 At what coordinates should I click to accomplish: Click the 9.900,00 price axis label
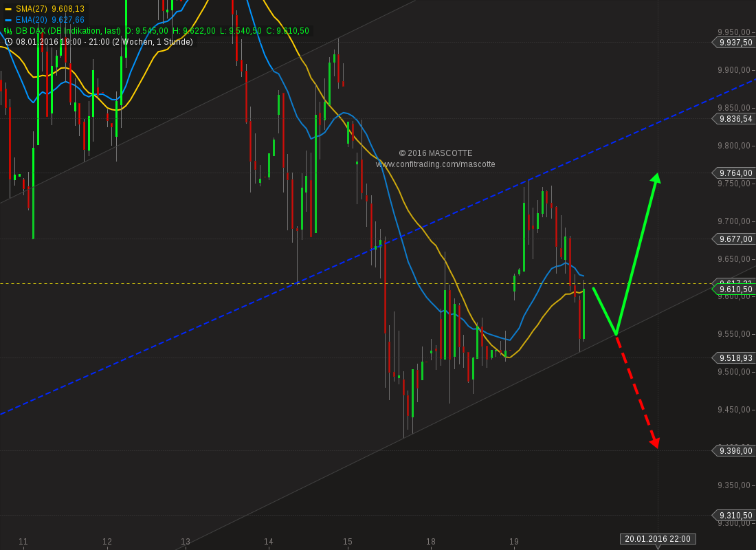click(734, 70)
